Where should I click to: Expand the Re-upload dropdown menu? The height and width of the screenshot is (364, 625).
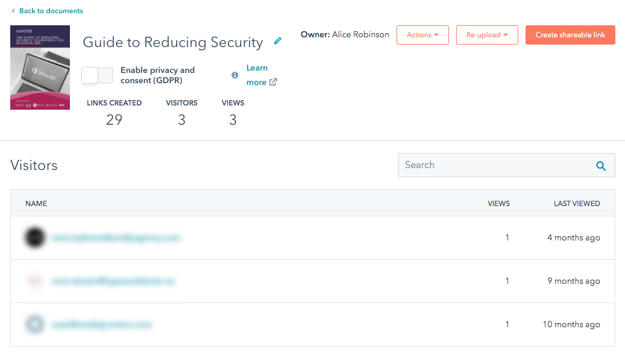click(487, 35)
